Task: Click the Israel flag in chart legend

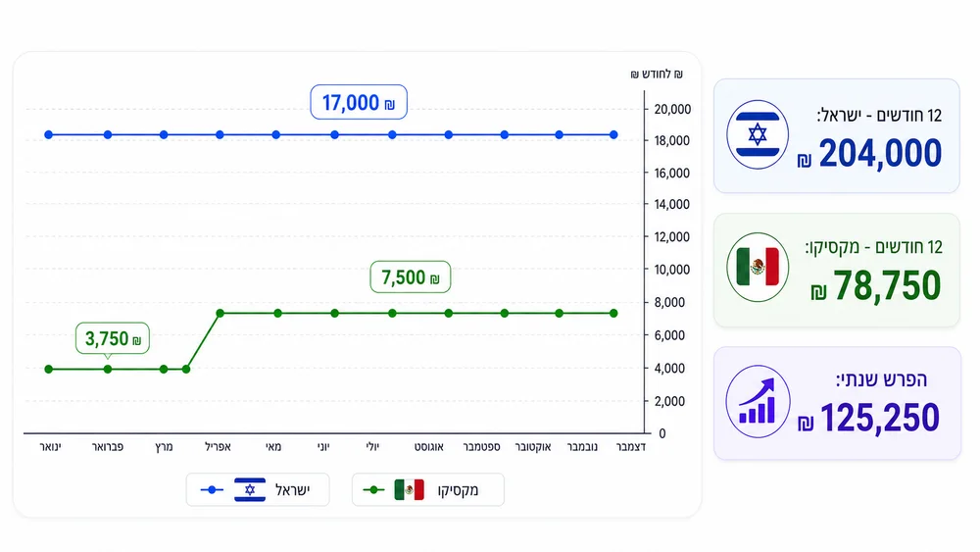Action: 250,490
